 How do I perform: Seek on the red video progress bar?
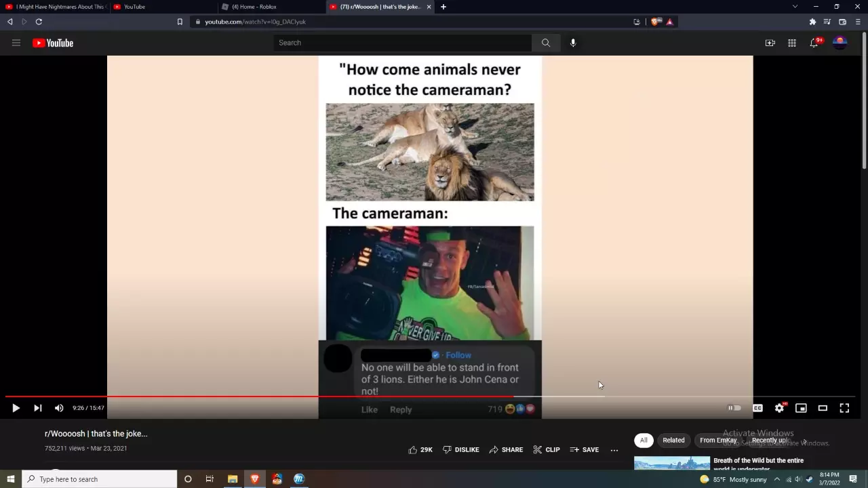(x=430, y=396)
